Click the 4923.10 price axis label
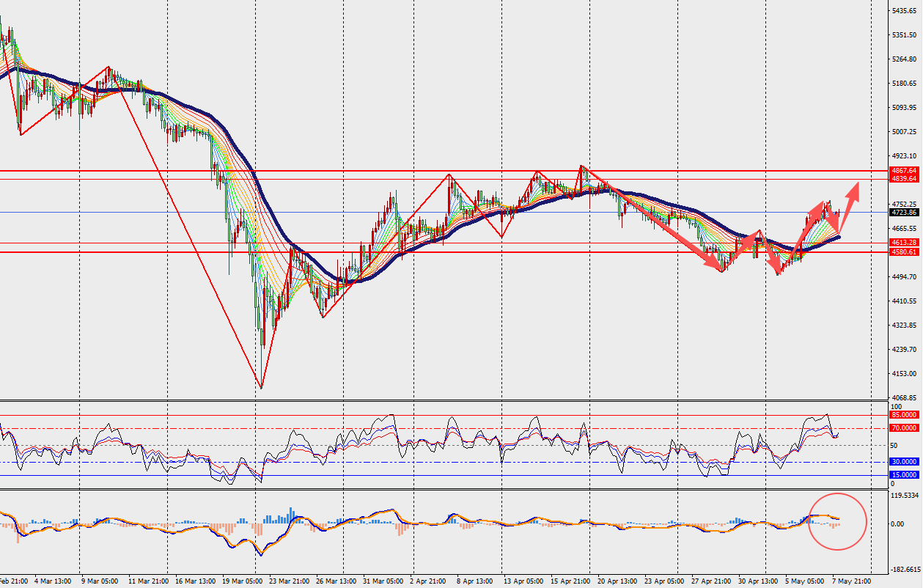 coord(905,156)
